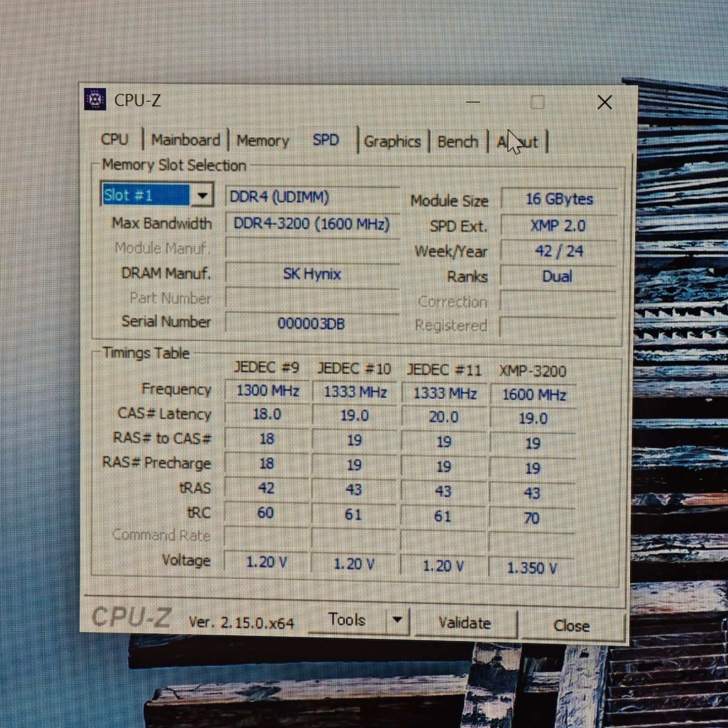Click the Max Bandwidth field showing DDR4-3200

[312, 223]
